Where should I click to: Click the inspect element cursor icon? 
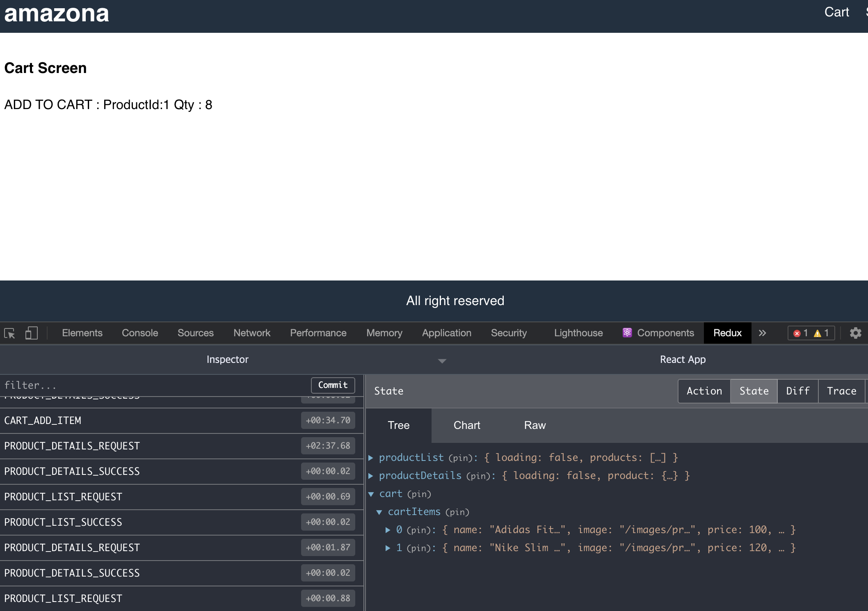pyautogui.click(x=10, y=333)
